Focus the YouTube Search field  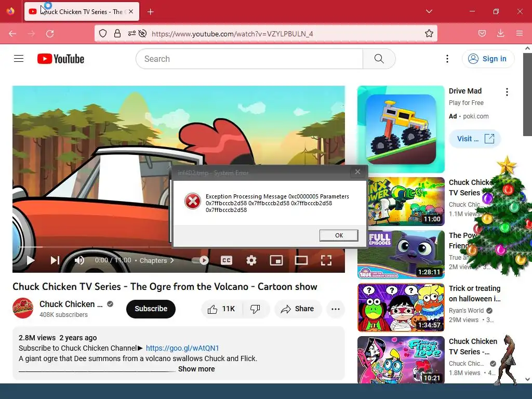[x=249, y=59]
